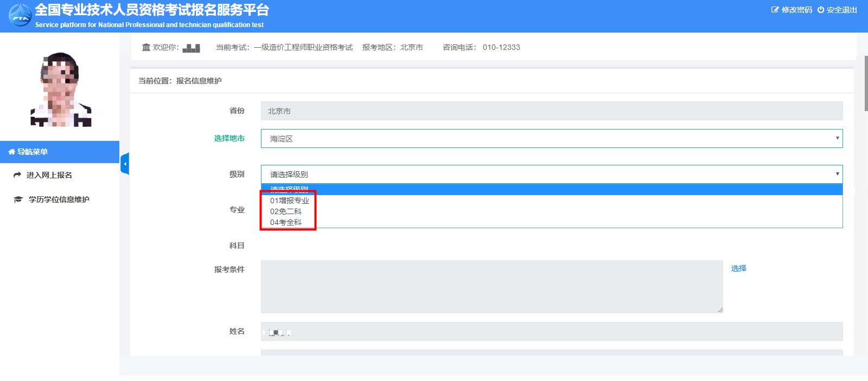Click the graduation cap icon for 学历学位信息维护

tap(18, 199)
